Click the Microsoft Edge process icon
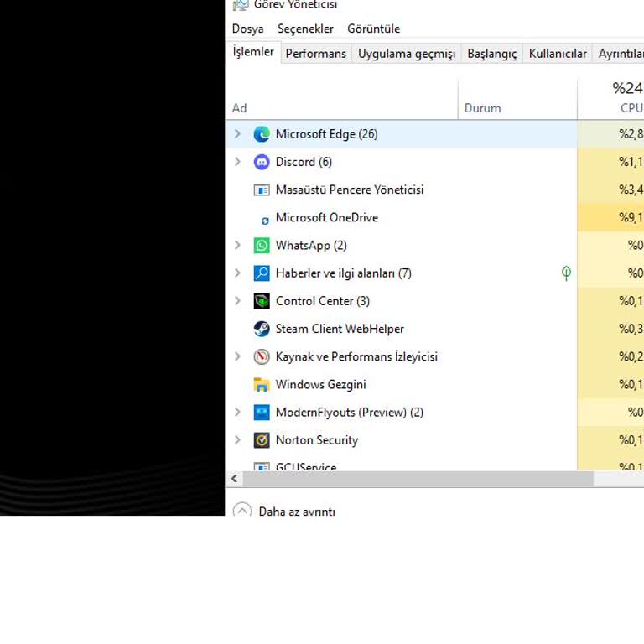644x644 pixels. pos(262,134)
